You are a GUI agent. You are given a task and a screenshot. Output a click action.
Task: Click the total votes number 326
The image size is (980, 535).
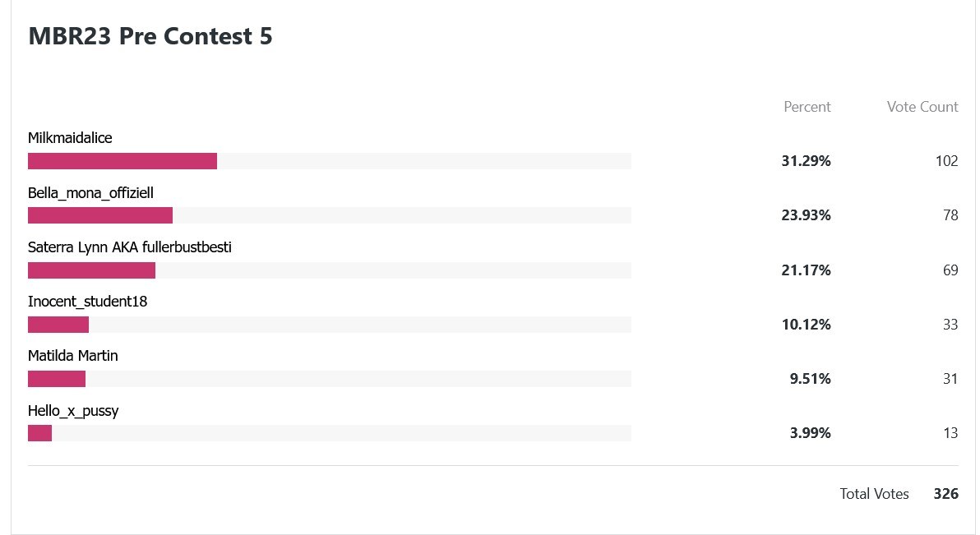[946, 494]
